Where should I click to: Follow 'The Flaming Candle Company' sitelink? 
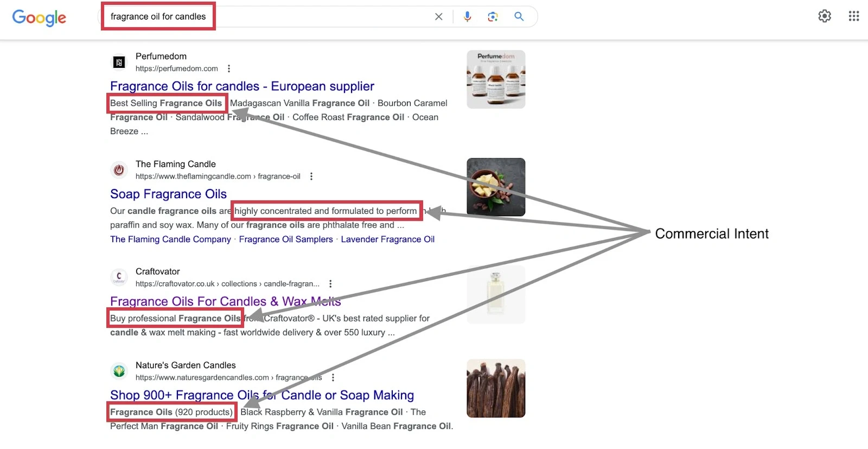click(x=170, y=239)
